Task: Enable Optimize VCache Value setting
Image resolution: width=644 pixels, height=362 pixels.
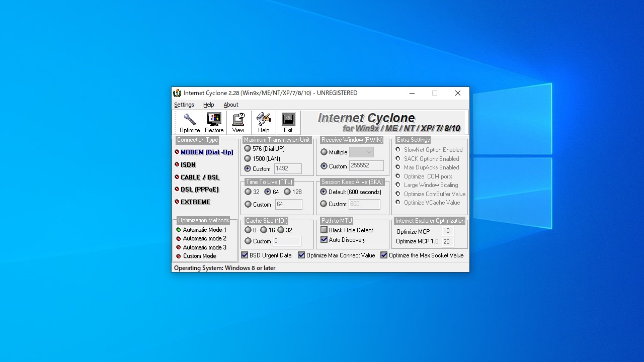Action: [x=398, y=203]
